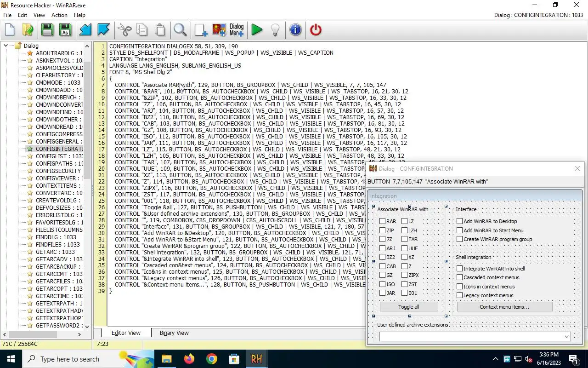The height and width of the screenshot is (368, 588).
Task: Tick the ZIP checkbox in dialog preview
Action: point(382,230)
